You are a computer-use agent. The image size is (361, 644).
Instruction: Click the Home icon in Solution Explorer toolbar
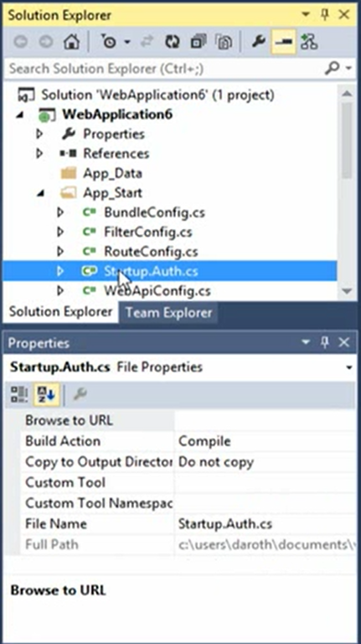(x=71, y=42)
